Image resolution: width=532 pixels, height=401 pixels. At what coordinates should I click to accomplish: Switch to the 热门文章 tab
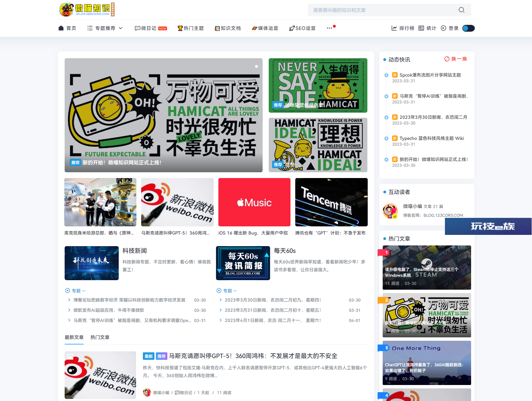coord(100,337)
